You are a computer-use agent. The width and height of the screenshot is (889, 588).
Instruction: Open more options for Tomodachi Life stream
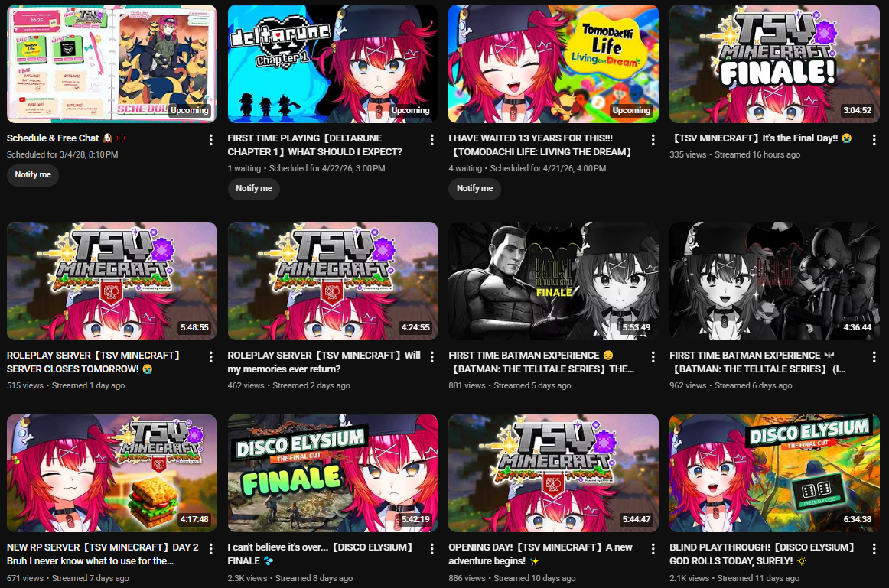(653, 139)
